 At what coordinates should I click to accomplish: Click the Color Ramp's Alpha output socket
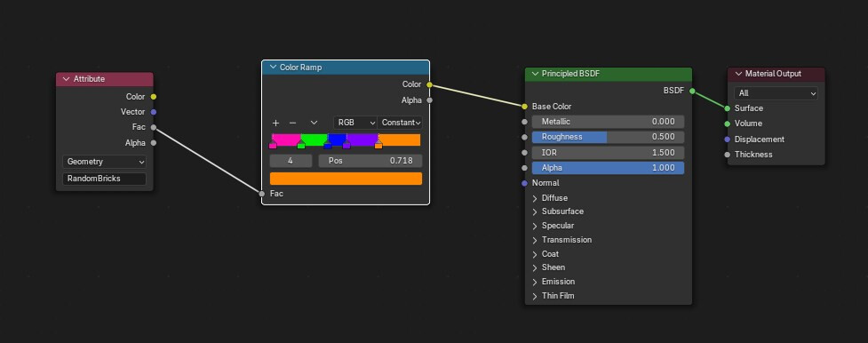pyautogui.click(x=430, y=100)
